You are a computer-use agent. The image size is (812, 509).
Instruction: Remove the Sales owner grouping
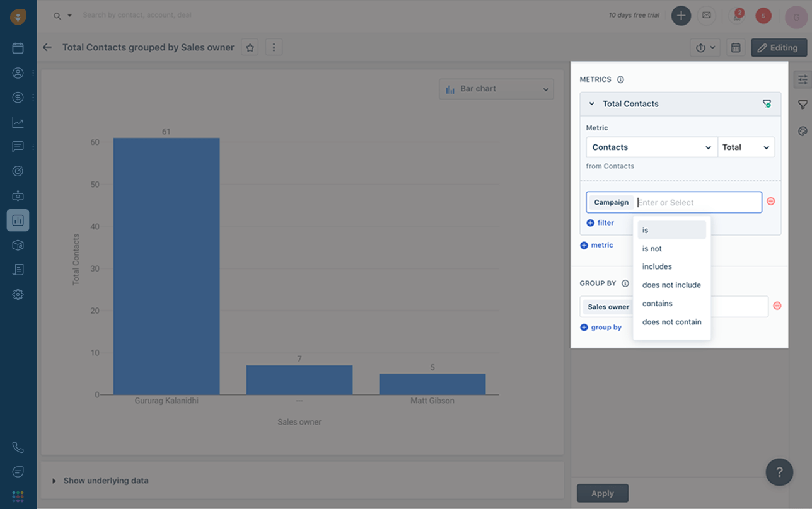point(777,306)
